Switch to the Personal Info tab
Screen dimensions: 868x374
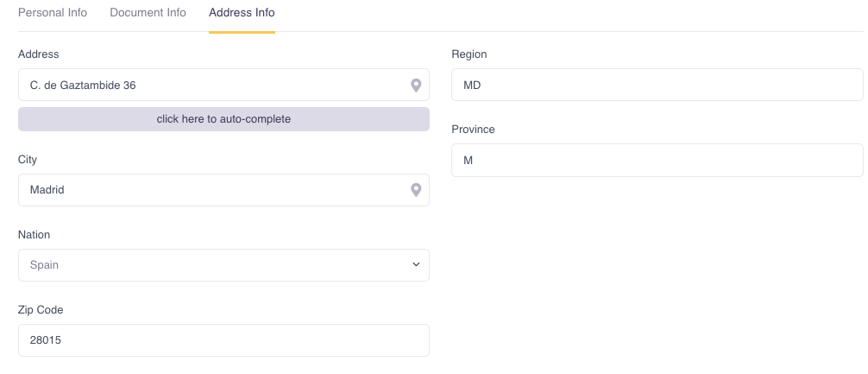point(53,12)
